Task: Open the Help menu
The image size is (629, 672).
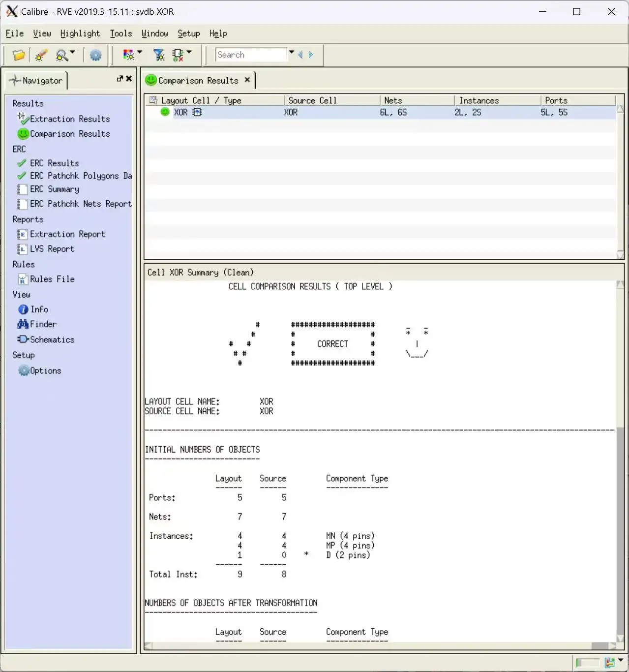Action: click(218, 33)
